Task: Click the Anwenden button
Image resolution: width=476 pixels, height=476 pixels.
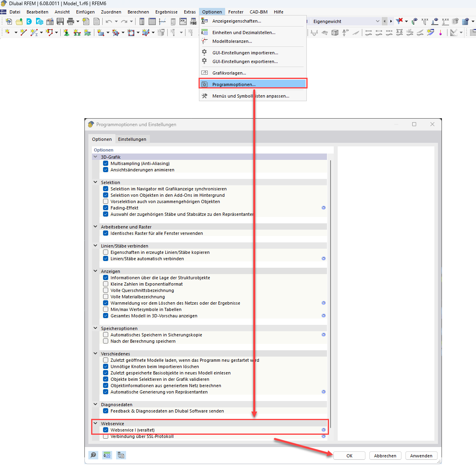Action: click(421, 456)
